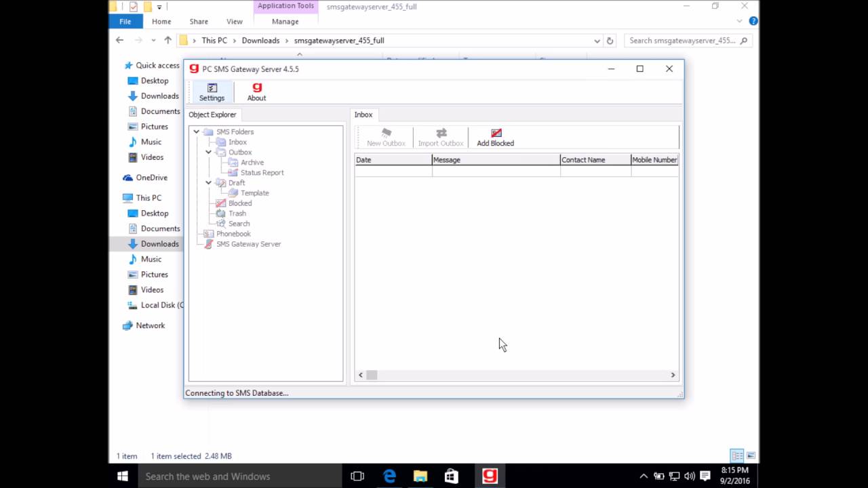The image size is (868, 488).
Task: Open Explorer Help question mark
Action: (x=753, y=21)
